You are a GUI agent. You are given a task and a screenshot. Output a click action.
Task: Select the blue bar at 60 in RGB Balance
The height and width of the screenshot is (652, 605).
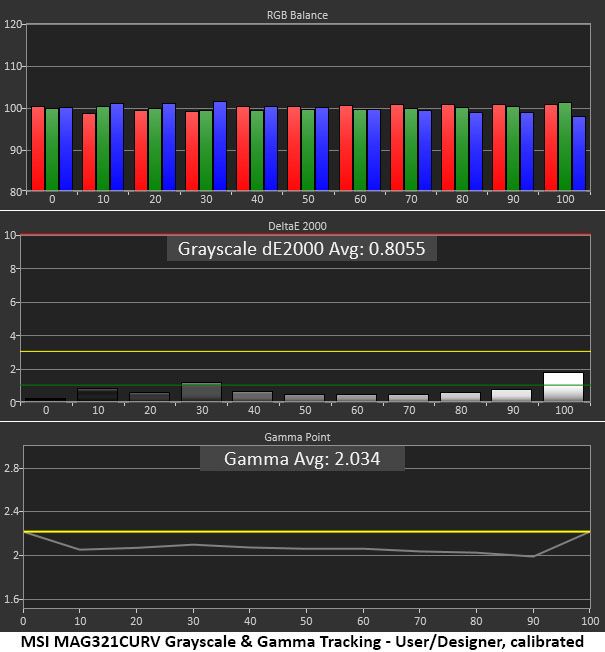pos(374,150)
